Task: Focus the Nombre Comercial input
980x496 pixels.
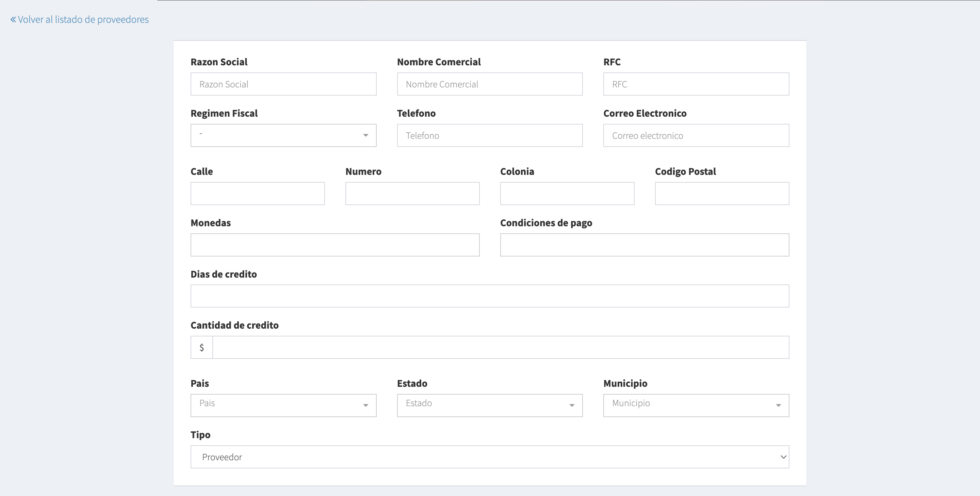Action: pos(489,84)
